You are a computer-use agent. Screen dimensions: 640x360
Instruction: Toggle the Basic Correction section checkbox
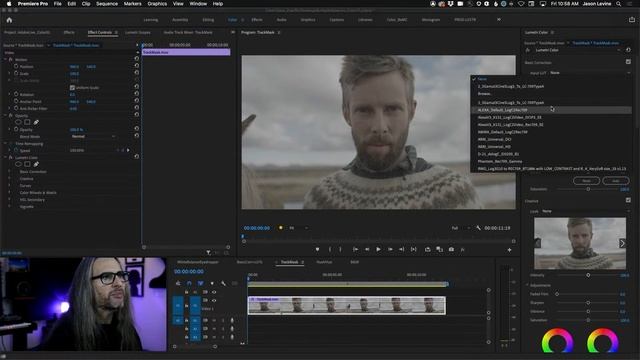coord(628,62)
